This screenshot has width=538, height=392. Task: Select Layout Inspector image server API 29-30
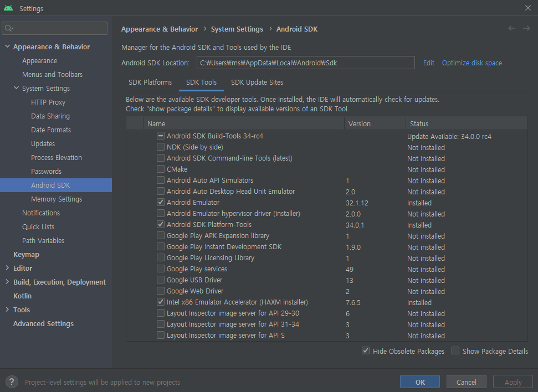[233, 313]
